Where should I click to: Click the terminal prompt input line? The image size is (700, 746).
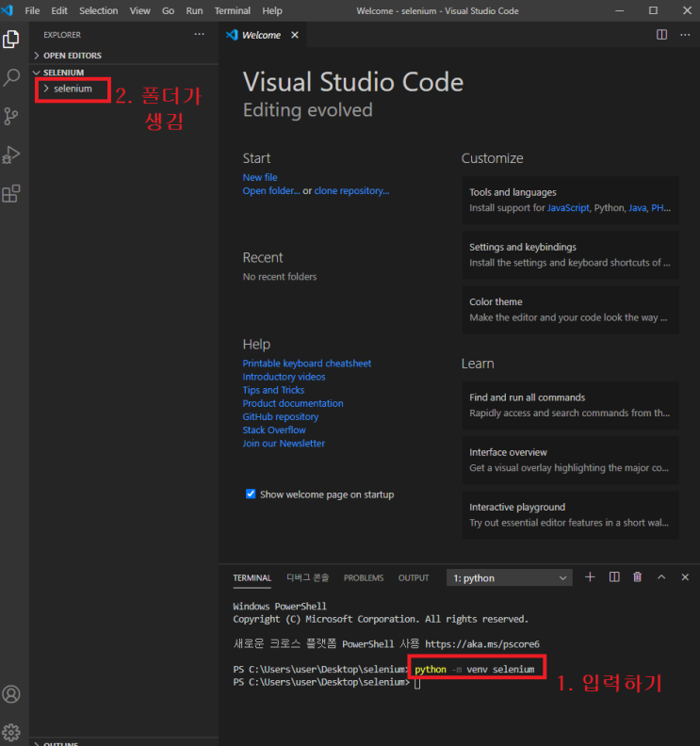pyautogui.click(x=417, y=683)
